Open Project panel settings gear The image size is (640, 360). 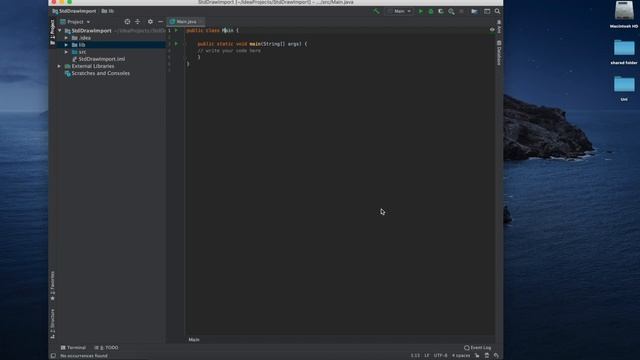pos(150,22)
